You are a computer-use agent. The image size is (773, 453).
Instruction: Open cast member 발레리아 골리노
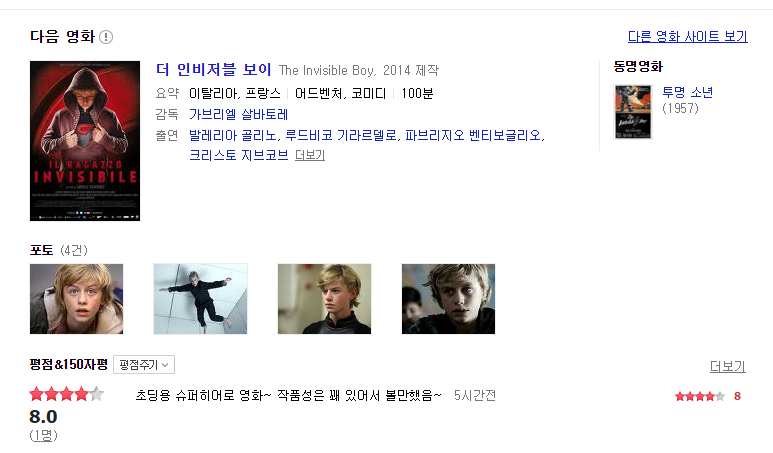[x=233, y=135]
